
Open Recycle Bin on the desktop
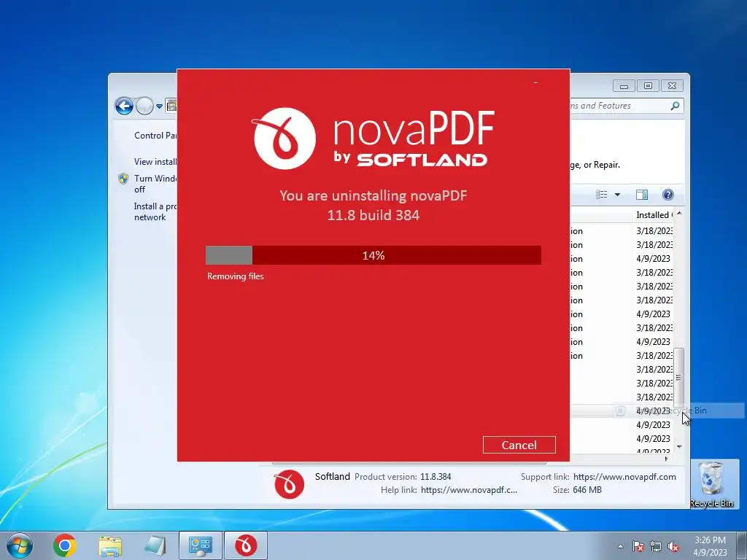tap(711, 485)
